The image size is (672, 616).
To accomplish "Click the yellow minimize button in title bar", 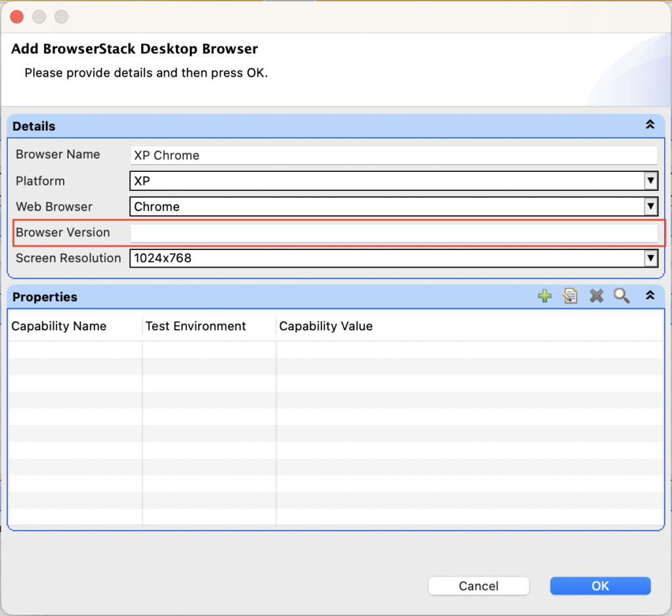I will pos(39,17).
